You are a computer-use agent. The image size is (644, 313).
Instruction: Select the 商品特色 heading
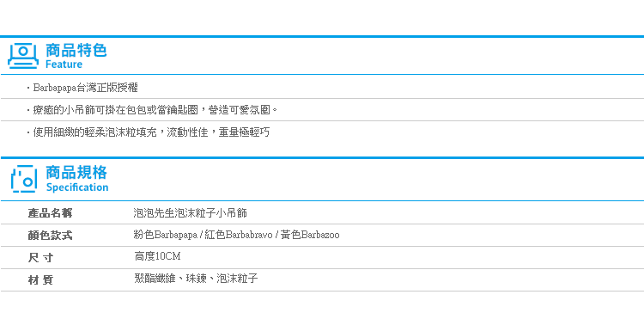tap(76, 51)
